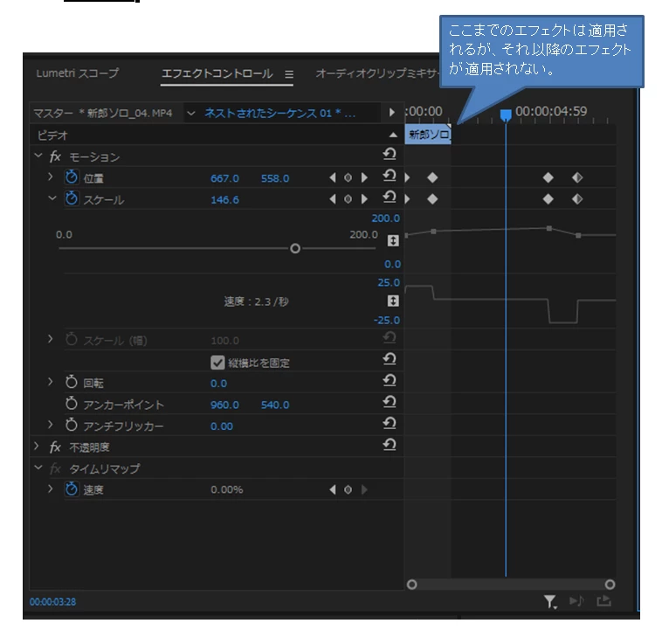Click the Scale value 146.6 field

[x=224, y=200]
